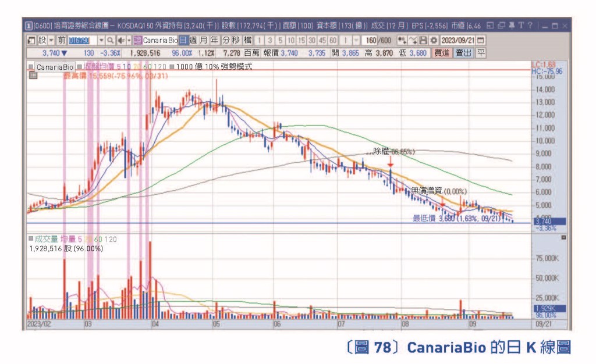This screenshot has width=596, height=364.
Task: Click the grid table icon under CanariaBio legend
Action: [33, 76]
